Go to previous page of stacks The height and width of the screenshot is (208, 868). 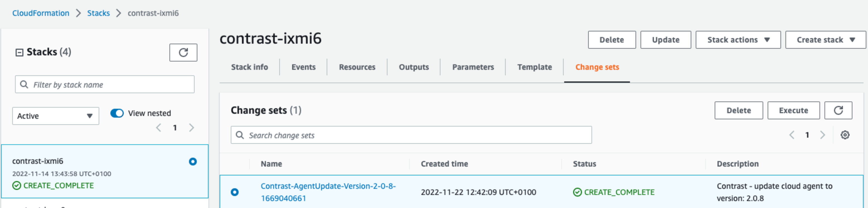click(159, 128)
